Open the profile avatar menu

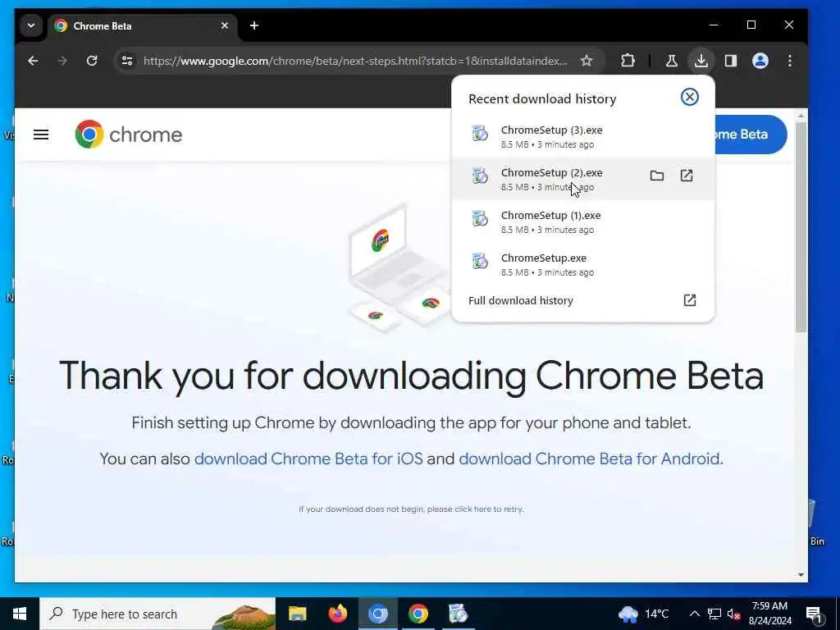[x=760, y=61]
